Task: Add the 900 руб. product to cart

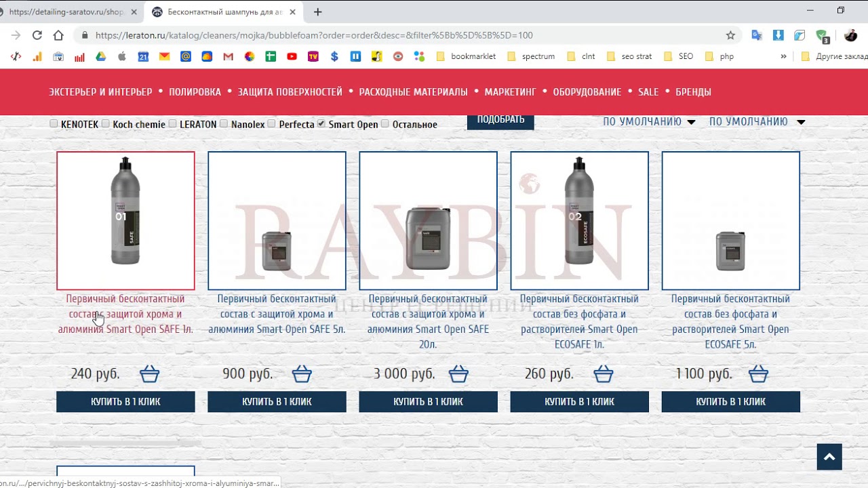Action: (x=302, y=373)
